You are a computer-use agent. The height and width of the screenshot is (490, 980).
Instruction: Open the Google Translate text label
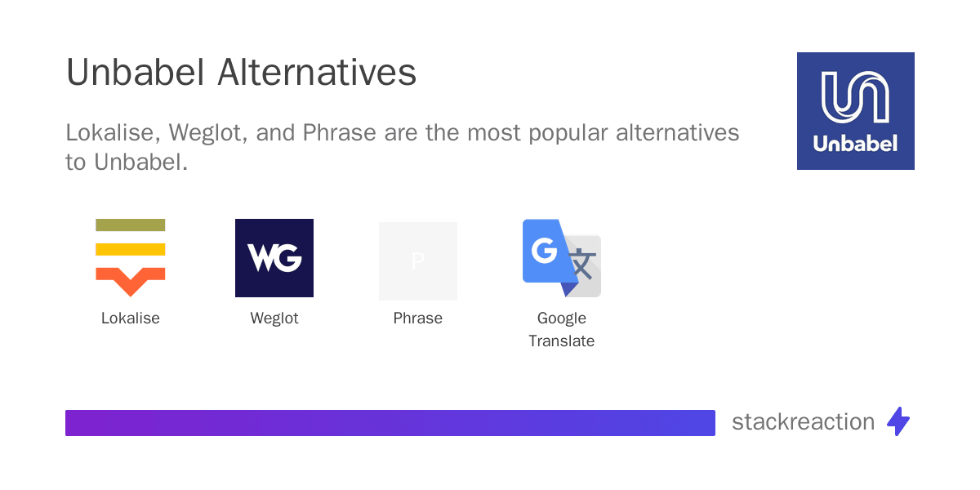coord(562,329)
